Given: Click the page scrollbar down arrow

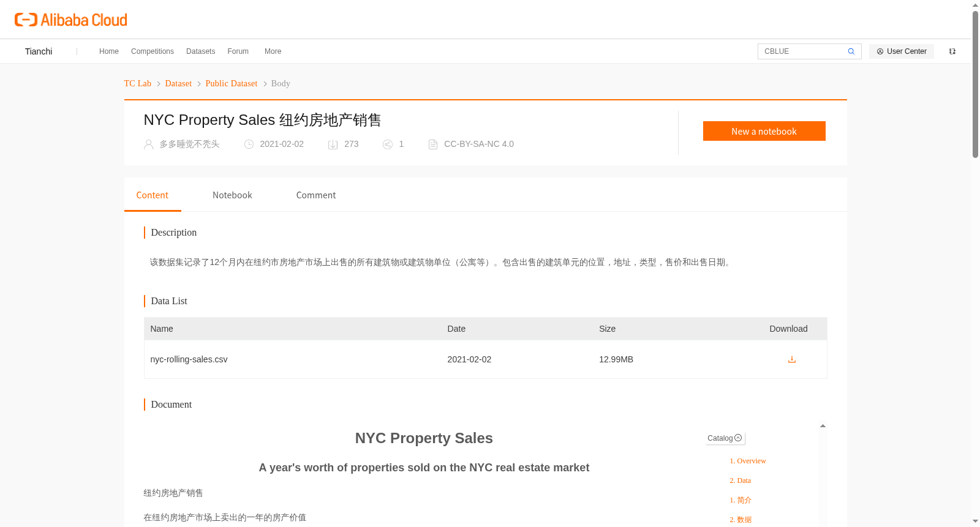Looking at the screenshot, I should pos(976,521).
